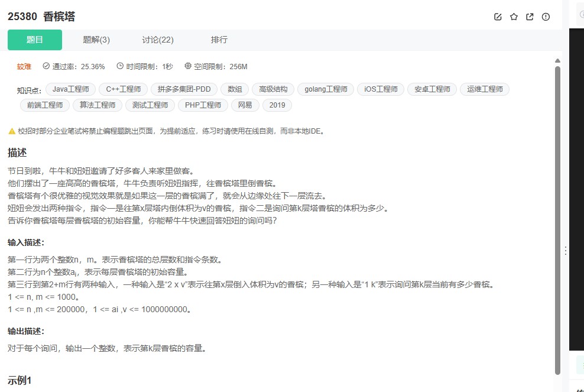Click the report problem exclamation icon
The height and width of the screenshot is (392, 584).
546,17
